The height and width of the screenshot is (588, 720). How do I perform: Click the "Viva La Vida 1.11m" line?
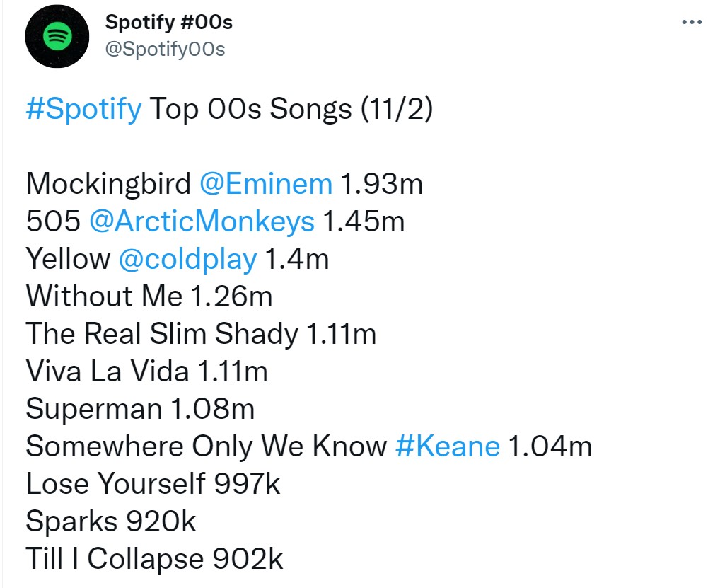tap(147, 371)
